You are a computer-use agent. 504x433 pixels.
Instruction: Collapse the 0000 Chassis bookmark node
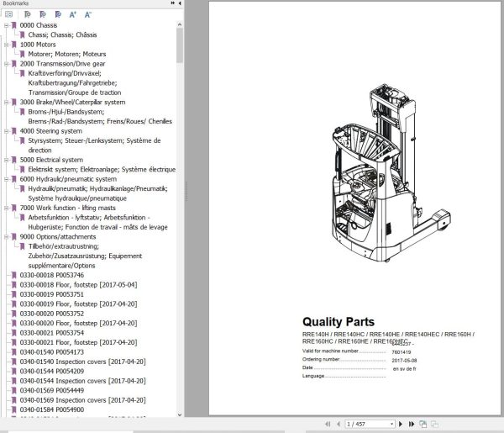pyautogui.click(x=6, y=25)
